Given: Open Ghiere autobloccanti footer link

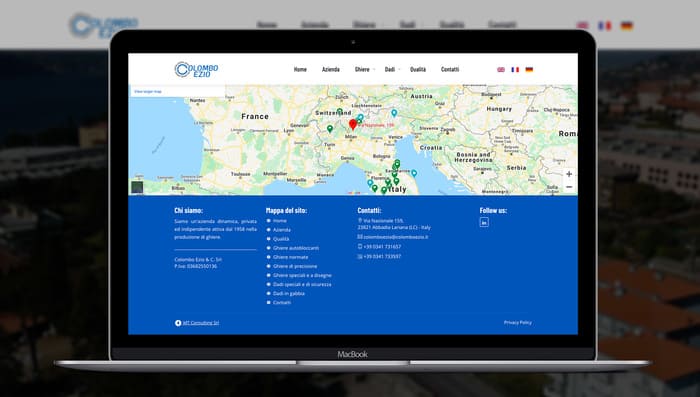Looking at the screenshot, I should coord(296,248).
